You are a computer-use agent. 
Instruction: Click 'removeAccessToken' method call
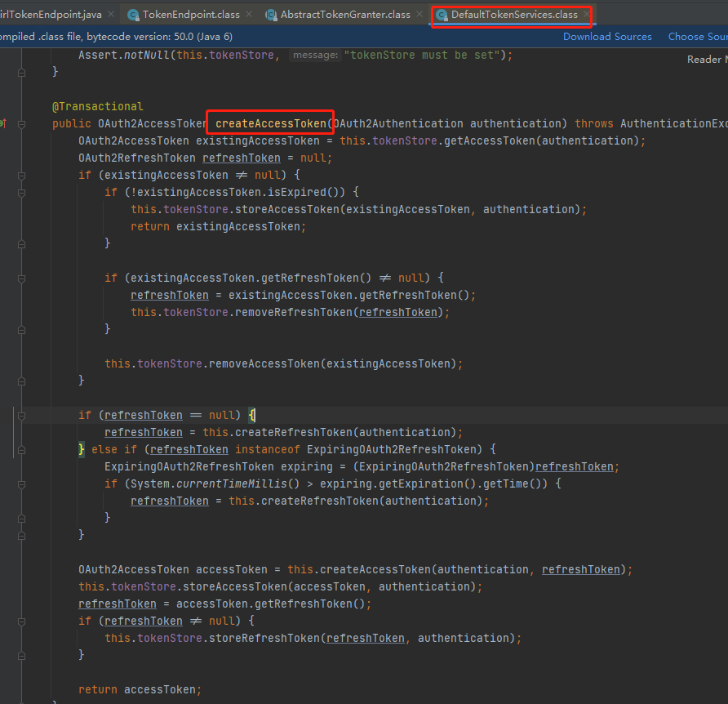coord(264,364)
